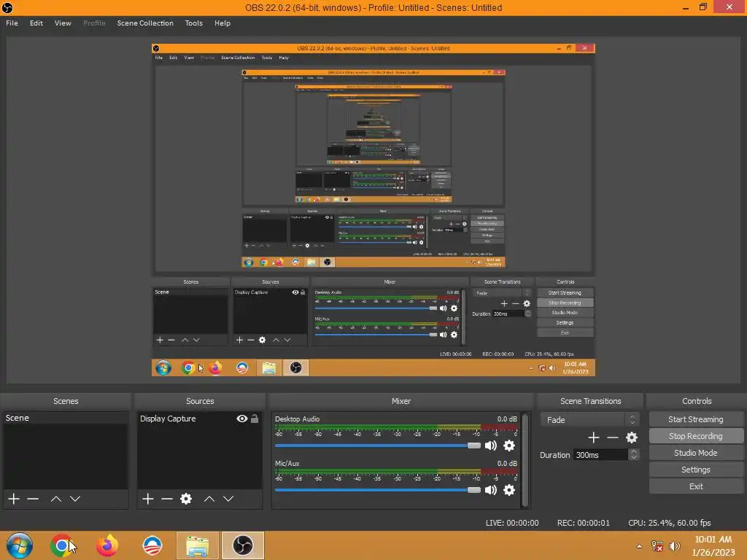Viewport: 747px width, 560px height.
Task: Move source down in Sources panel
Action: pos(228,499)
